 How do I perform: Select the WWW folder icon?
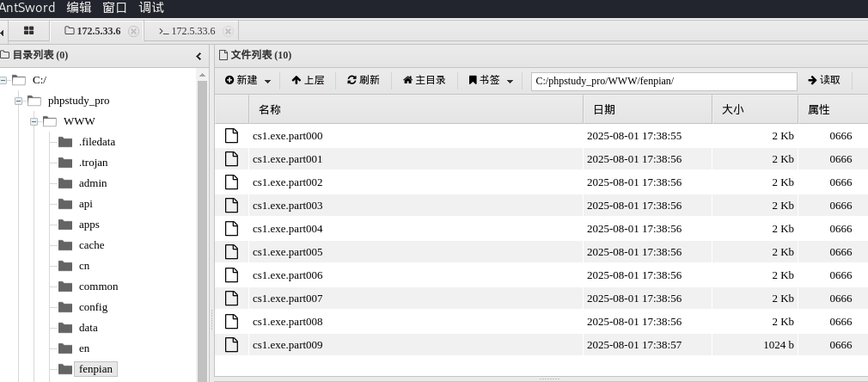point(50,120)
